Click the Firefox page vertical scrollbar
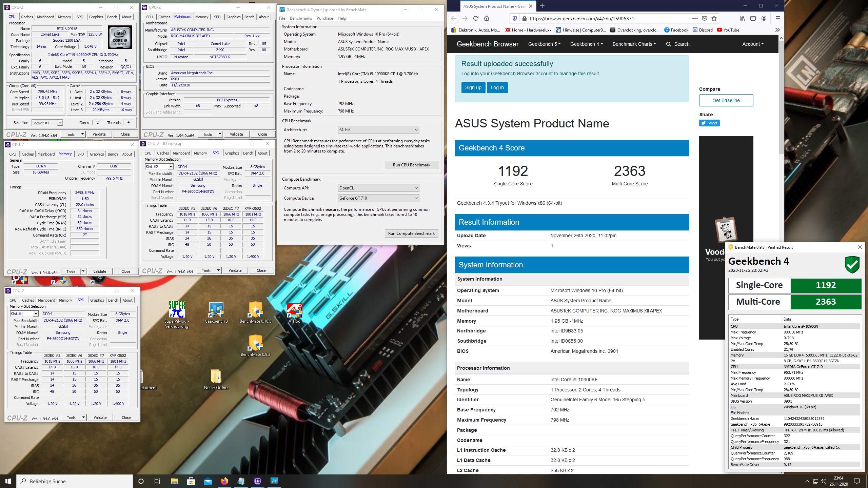Viewport: 868px width, 488px height. tap(781, 98)
